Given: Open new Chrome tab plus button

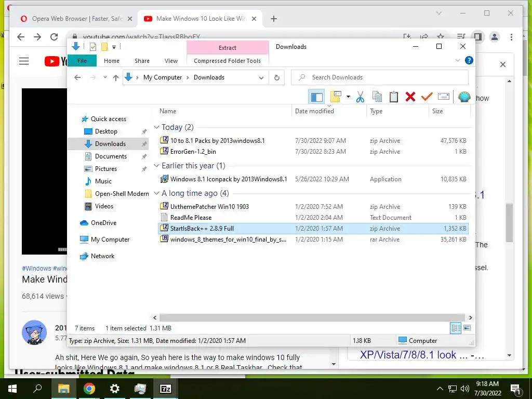Looking at the screenshot, I should click(274, 19).
